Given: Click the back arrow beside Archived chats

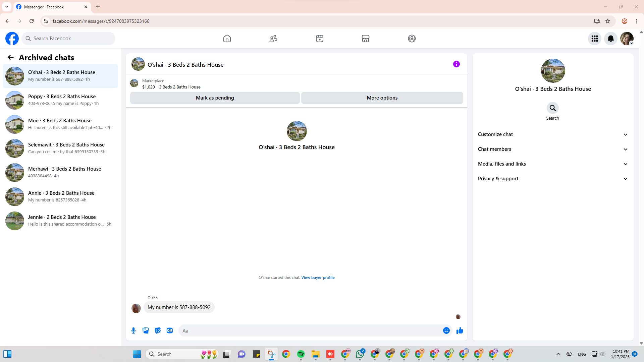Looking at the screenshot, I should click(x=11, y=58).
